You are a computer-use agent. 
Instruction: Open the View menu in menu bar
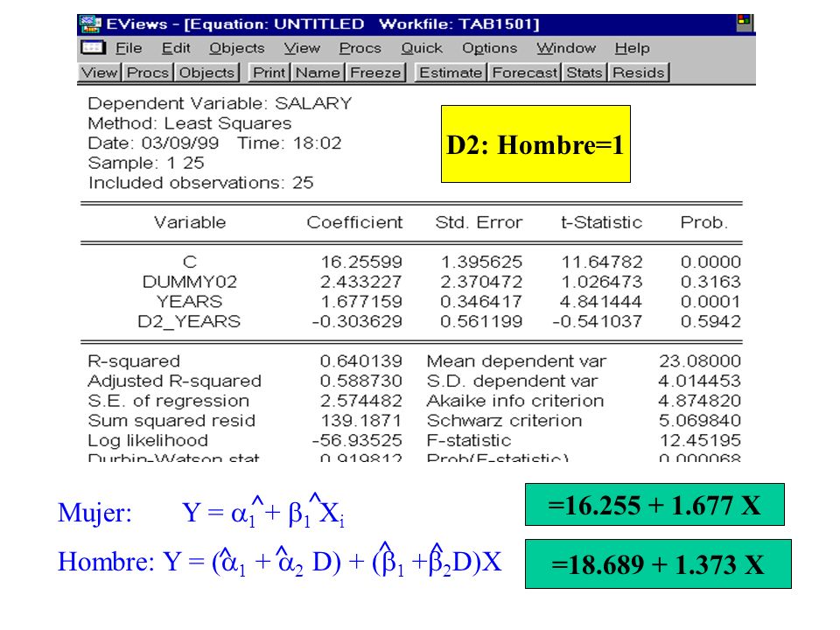click(302, 48)
